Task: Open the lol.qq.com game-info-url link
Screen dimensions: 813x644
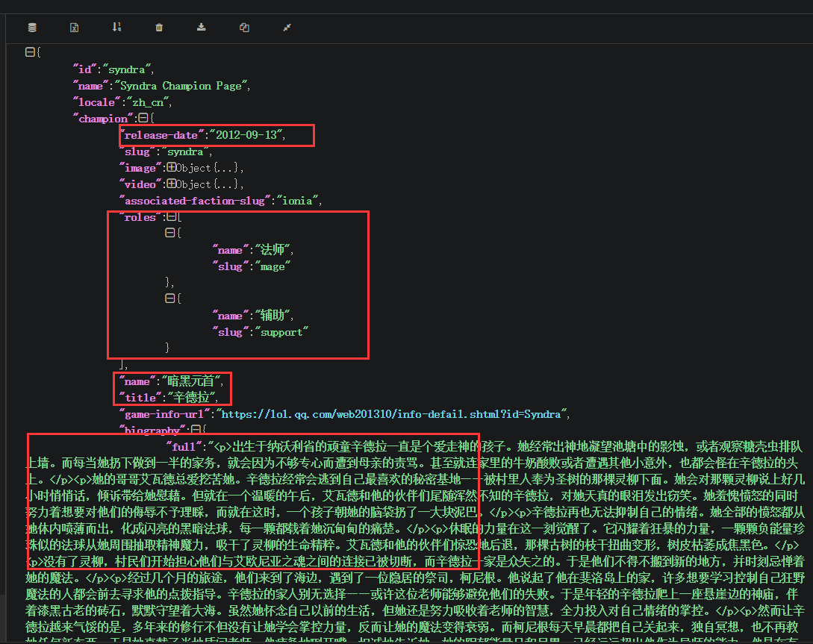Action: [393, 414]
